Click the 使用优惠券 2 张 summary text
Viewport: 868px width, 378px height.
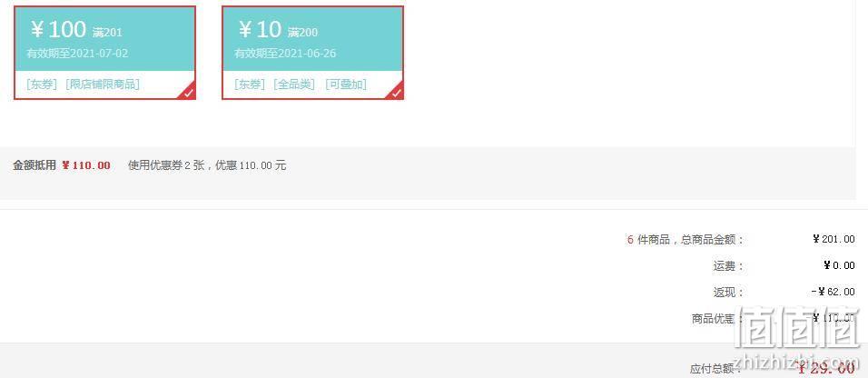click(167, 165)
